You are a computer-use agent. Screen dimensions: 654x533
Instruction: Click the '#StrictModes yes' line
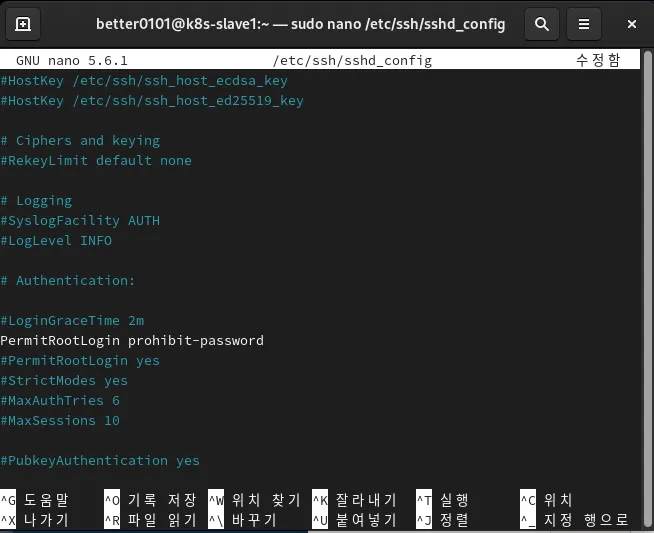pyautogui.click(x=64, y=381)
